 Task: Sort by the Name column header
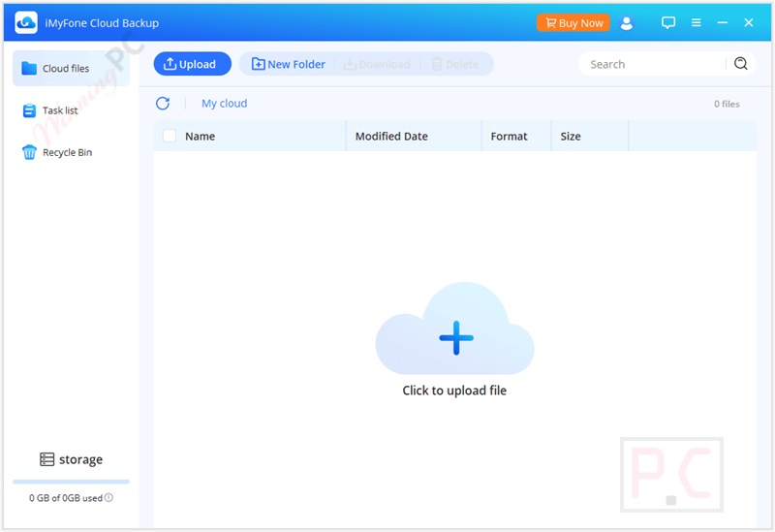201,137
